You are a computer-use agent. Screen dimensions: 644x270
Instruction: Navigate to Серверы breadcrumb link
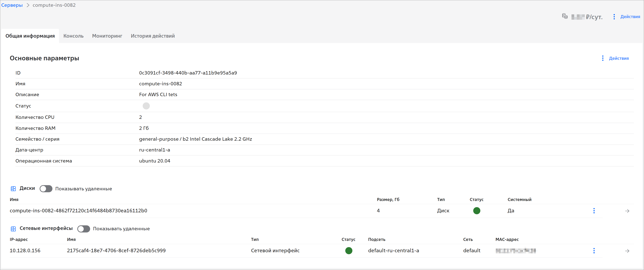click(x=12, y=5)
